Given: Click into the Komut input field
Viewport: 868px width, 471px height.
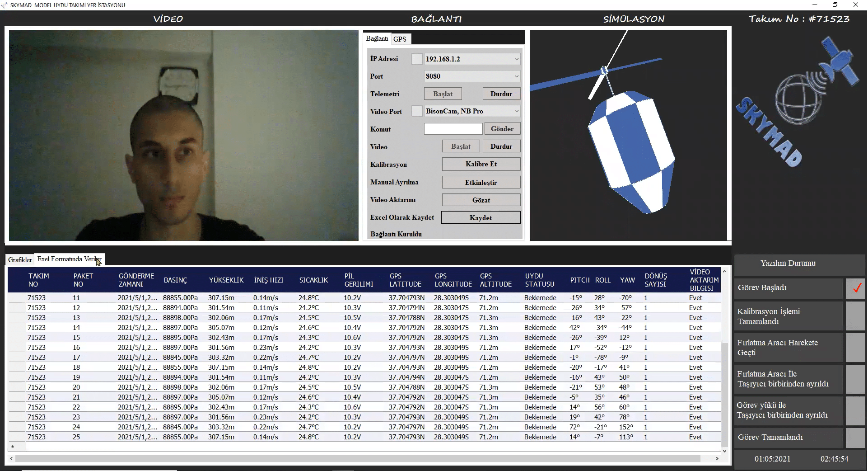Looking at the screenshot, I should [x=453, y=129].
